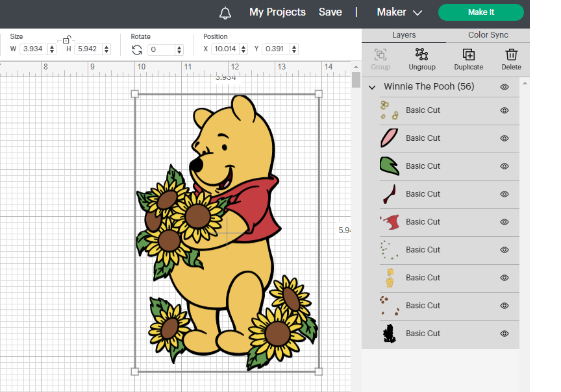Screen dimensions: 561x392
Task: Select the red shirt Basic Cut layer thumbnail
Action: pyautogui.click(x=390, y=222)
